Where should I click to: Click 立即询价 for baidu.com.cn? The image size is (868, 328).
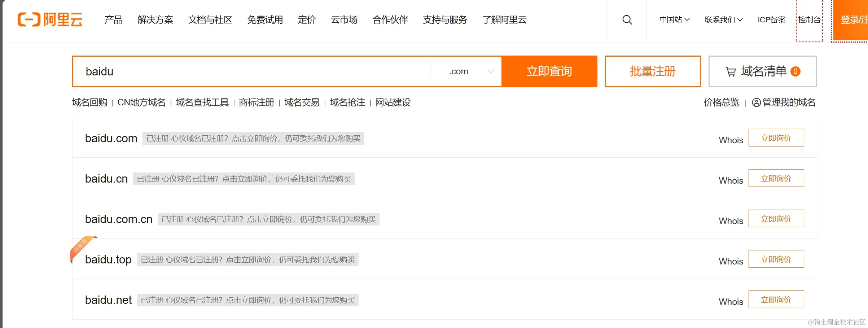pyautogui.click(x=776, y=219)
